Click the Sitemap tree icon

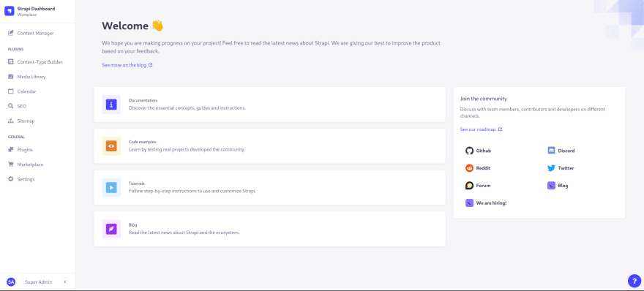(x=11, y=121)
